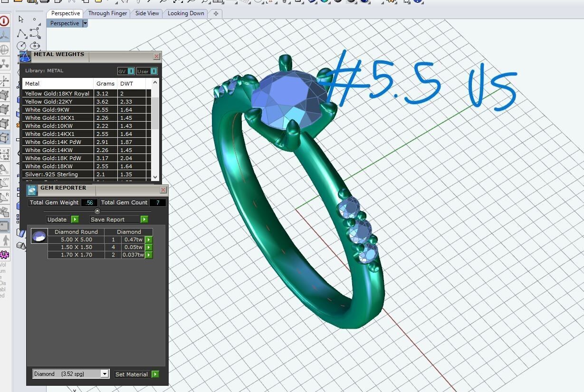Select the Silver:.925 Sterling row

pyautogui.click(x=86, y=174)
